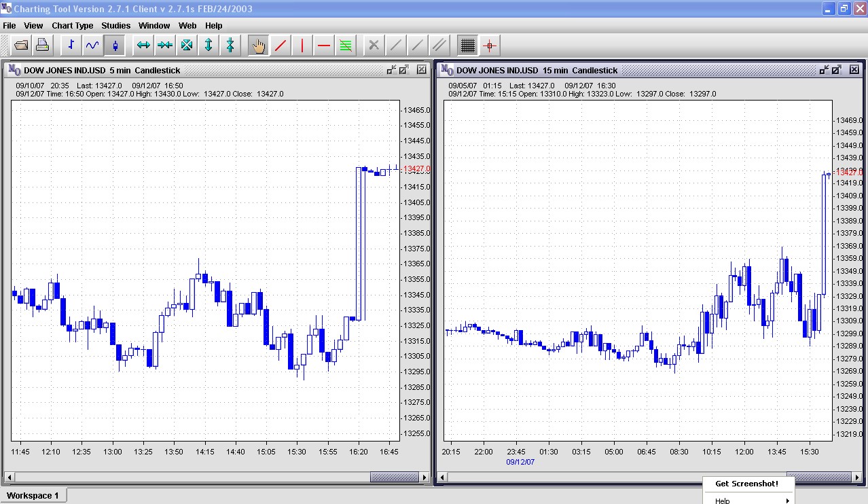Click the vertical expand arrows icon
The width and height of the screenshot is (868, 504).
(x=209, y=46)
